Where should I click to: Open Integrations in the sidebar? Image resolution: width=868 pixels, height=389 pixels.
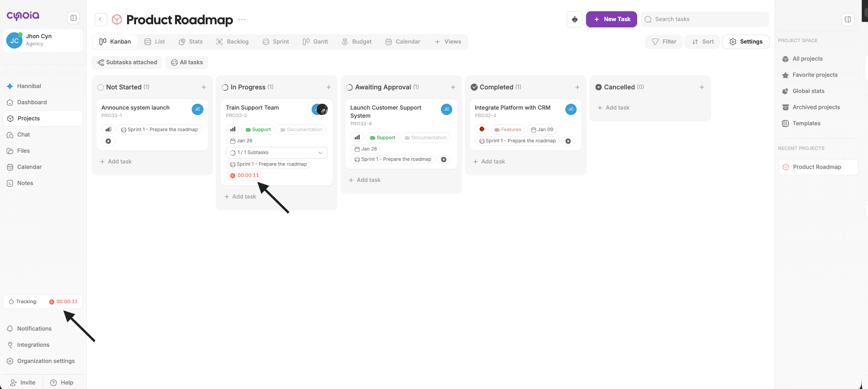[43, 345]
